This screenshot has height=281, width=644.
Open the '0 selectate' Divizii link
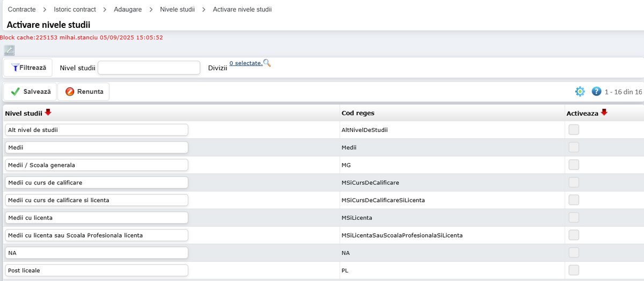click(x=246, y=63)
